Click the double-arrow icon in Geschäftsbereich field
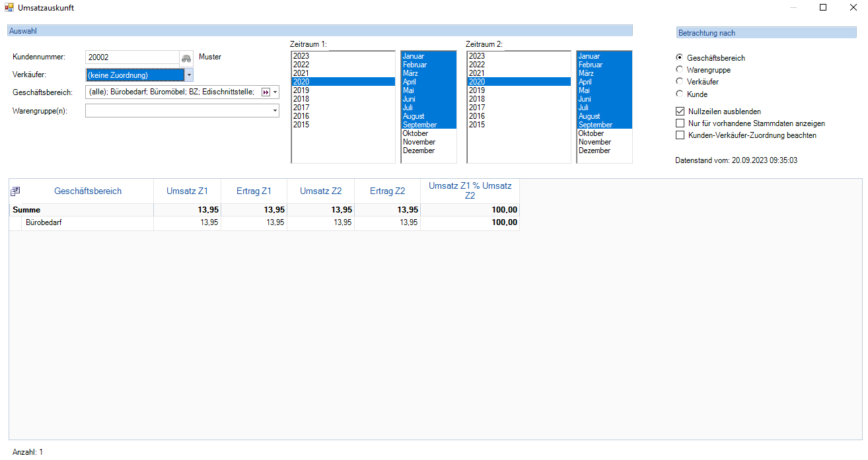This screenshot has width=868, height=460. 266,92
